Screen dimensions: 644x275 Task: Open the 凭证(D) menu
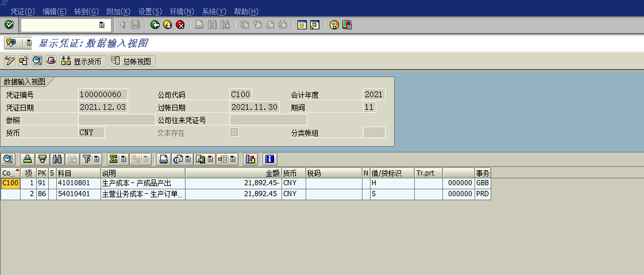click(x=22, y=12)
